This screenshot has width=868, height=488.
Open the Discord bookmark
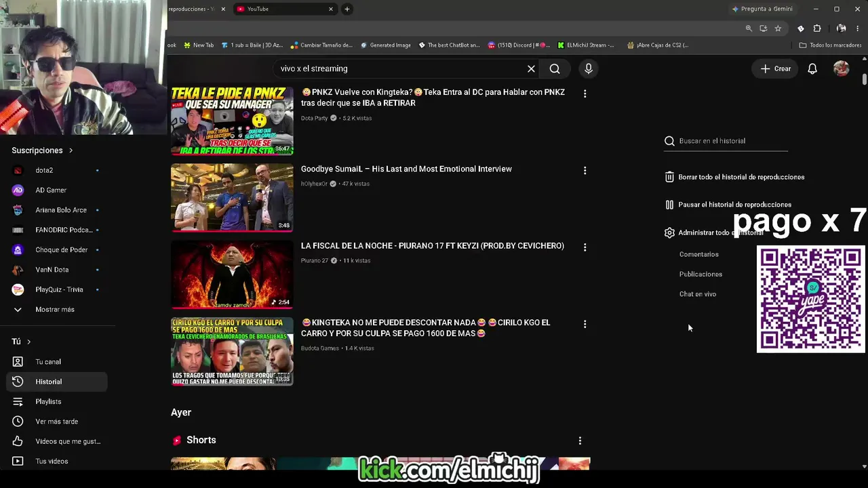pyautogui.click(x=519, y=45)
